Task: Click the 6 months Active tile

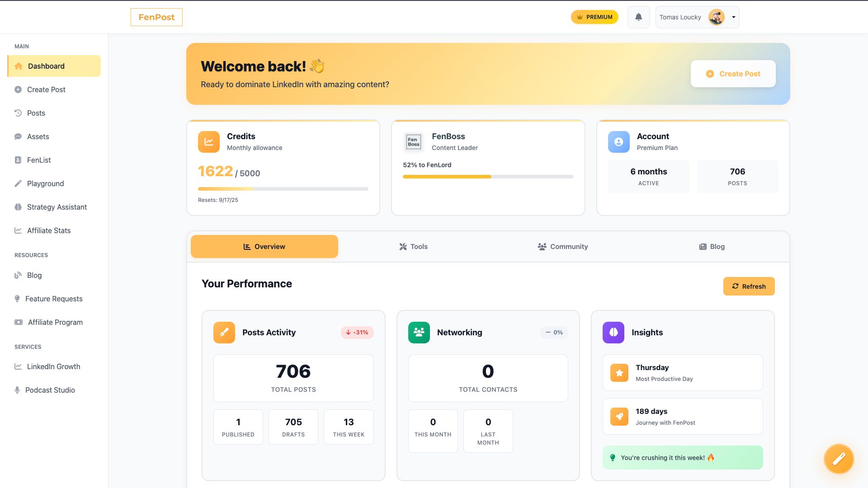Action: pos(649,177)
